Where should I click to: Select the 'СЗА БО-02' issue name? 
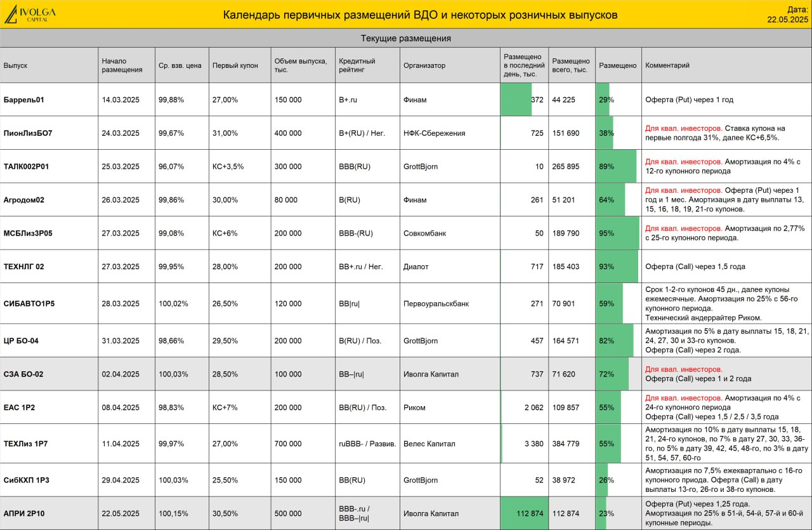(23, 374)
